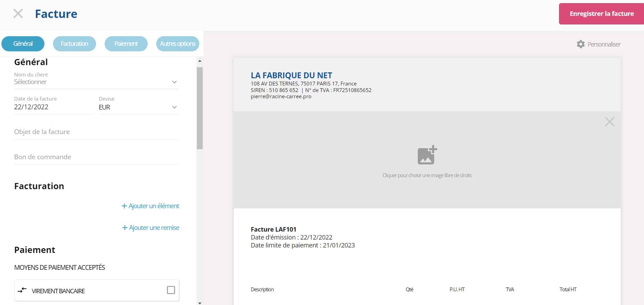Image resolution: width=644 pixels, height=305 pixels.
Task: Expand the Devise EUR dropdown
Action: (138, 107)
